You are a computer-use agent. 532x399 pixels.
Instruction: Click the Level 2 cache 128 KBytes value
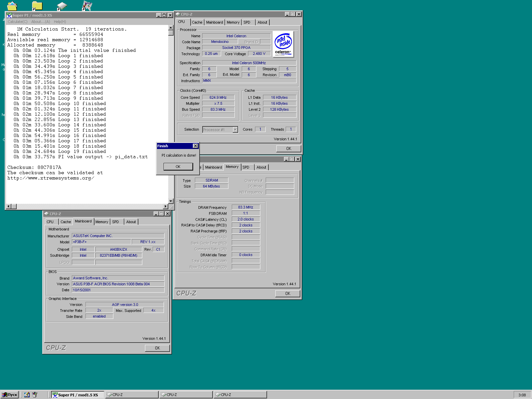[x=279, y=109]
